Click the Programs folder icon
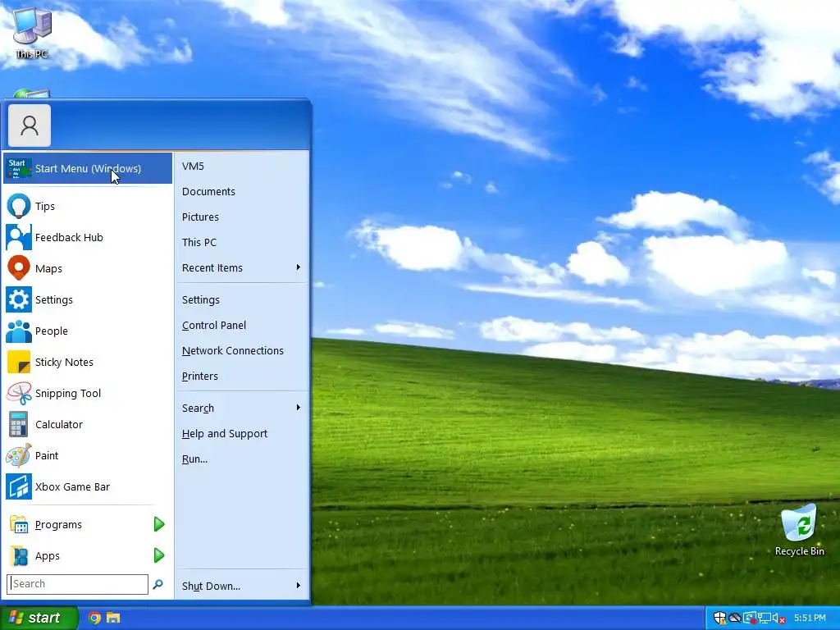This screenshot has height=630, width=840. [19, 524]
